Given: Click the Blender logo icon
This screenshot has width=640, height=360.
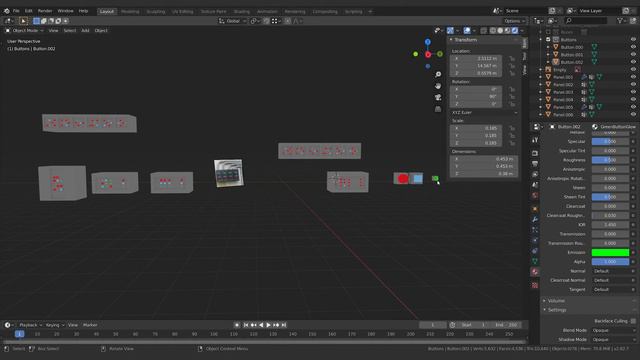Looking at the screenshot, I should [7, 11].
